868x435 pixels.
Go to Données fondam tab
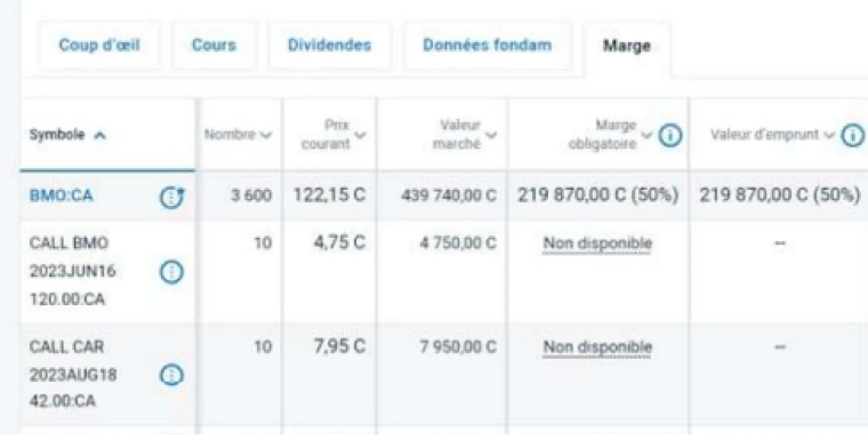[487, 45]
